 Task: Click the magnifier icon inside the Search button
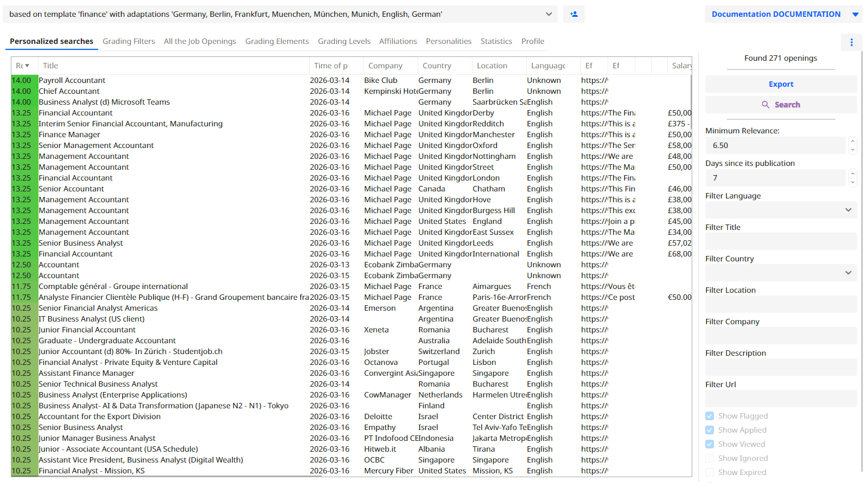click(x=765, y=104)
